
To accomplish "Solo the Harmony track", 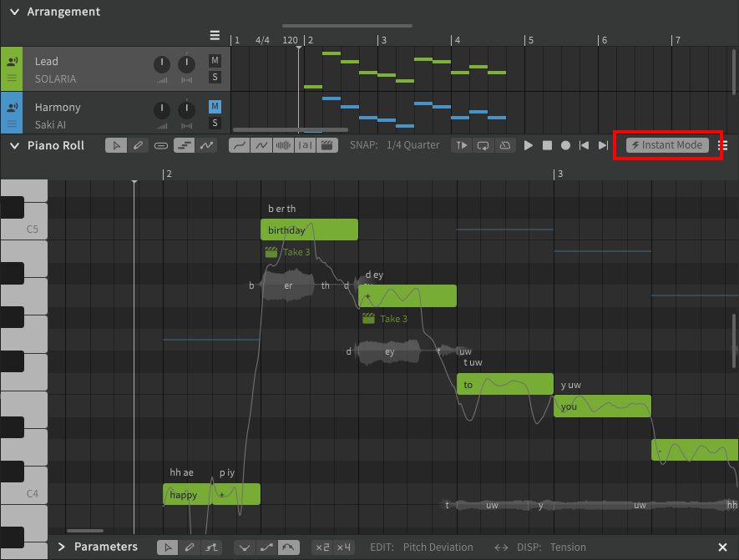I will [214, 122].
